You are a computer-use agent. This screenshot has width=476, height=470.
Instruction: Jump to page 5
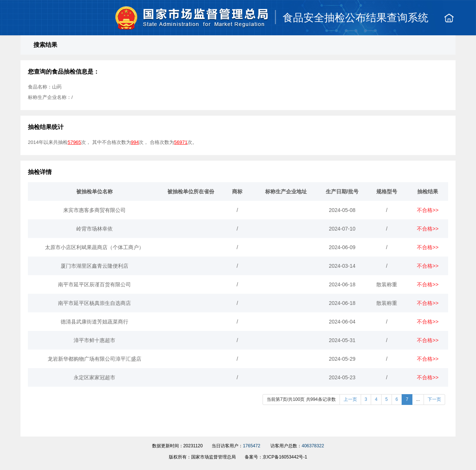[386, 399]
